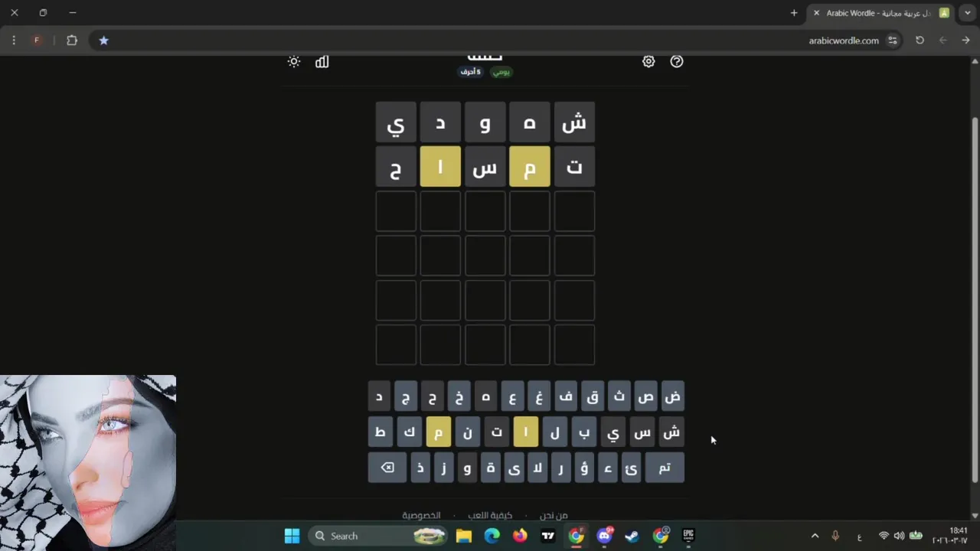
Task: Tap the ث key
Action: pyautogui.click(x=619, y=396)
